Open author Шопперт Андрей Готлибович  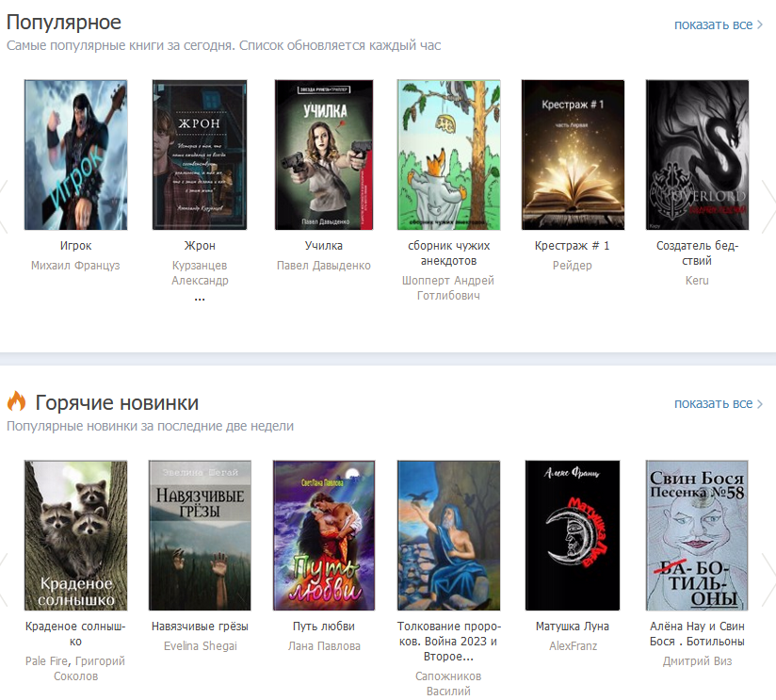[448, 287]
